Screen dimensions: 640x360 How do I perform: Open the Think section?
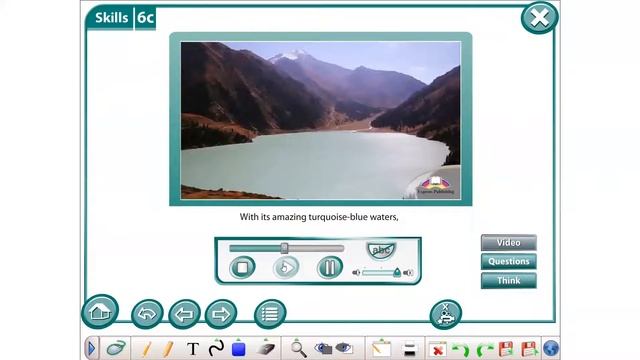[x=509, y=280]
